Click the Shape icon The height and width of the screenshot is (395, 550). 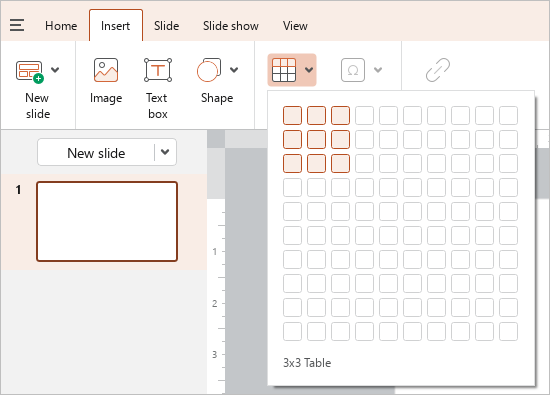(x=209, y=70)
